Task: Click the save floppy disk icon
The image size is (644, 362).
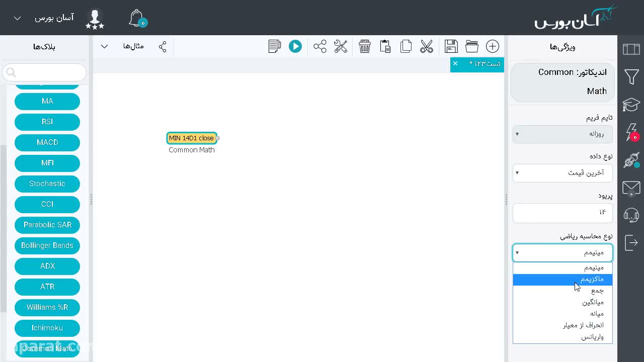Action: (x=451, y=47)
